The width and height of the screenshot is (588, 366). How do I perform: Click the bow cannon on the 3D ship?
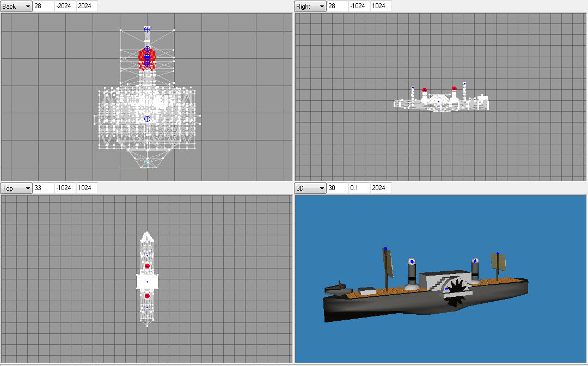[338, 286]
